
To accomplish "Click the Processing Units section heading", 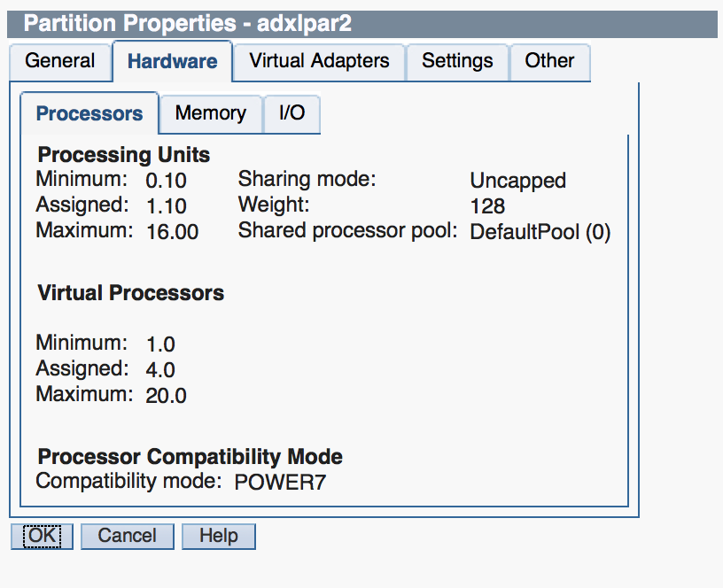I will (123, 154).
